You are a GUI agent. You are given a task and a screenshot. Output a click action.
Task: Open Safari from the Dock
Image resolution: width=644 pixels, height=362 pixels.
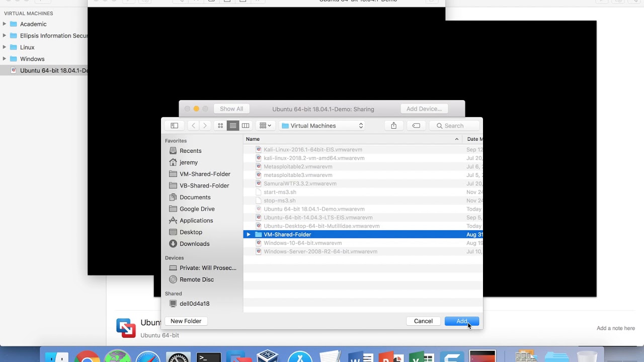[x=148, y=357]
